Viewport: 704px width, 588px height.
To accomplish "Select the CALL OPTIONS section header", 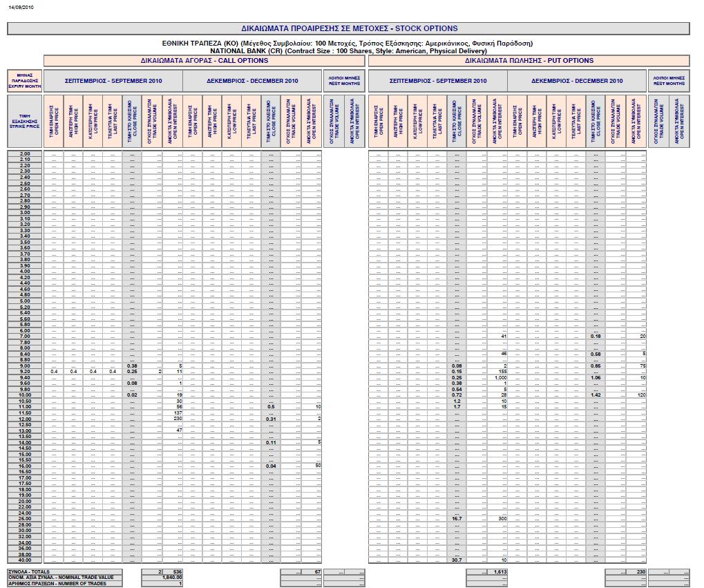I will pyautogui.click(x=204, y=61).
